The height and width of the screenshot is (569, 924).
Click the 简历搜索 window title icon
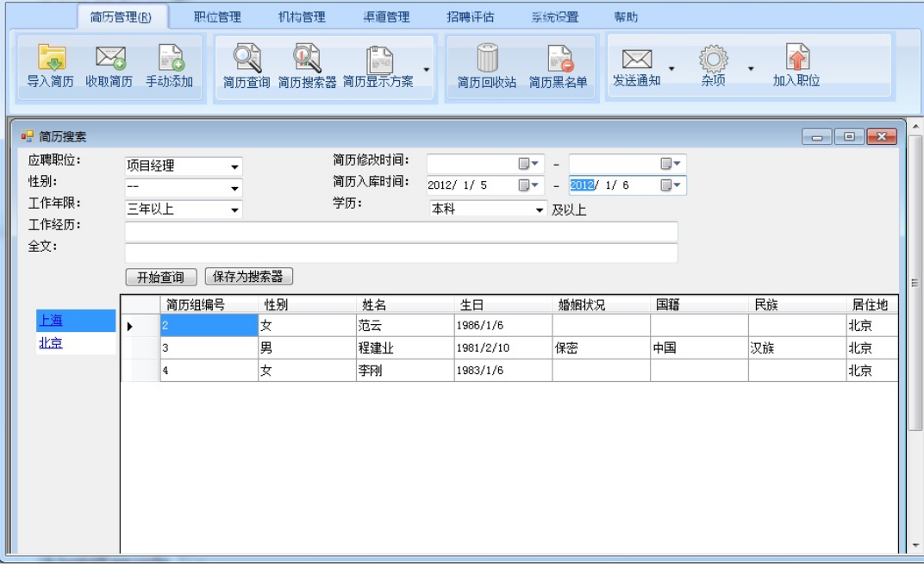[x=27, y=137]
